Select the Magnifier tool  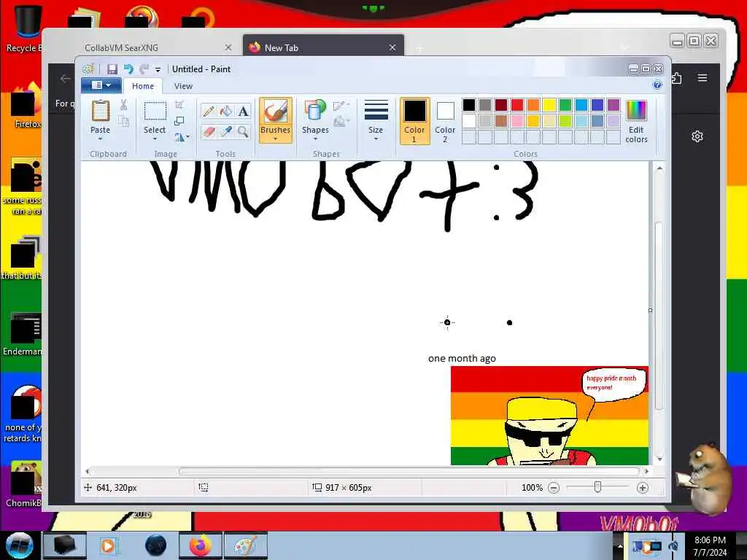pos(243,131)
